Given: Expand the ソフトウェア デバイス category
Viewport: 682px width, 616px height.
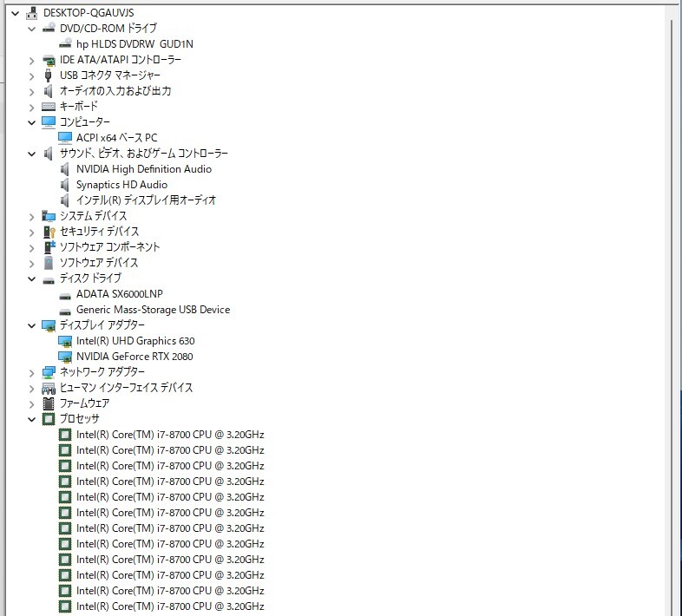Looking at the screenshot, I should pos(31,264).
